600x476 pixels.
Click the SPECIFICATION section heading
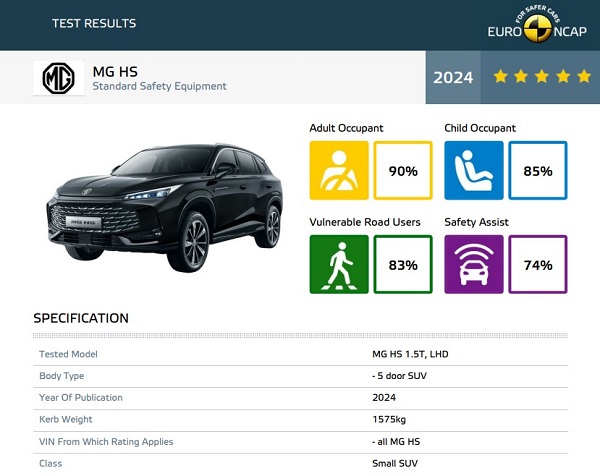click(81, 318)
